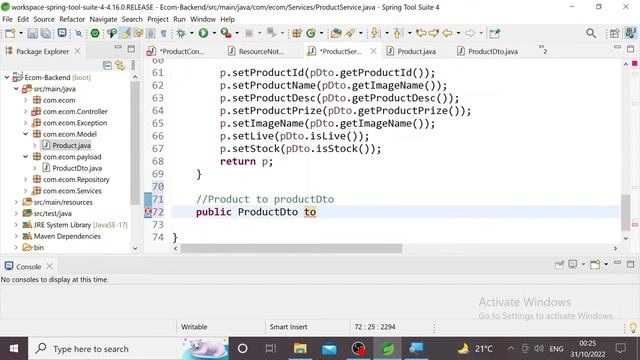This screenshot has width=640, height=360.
Task: Toggle the Mark Occurrences highlighter icon
Action: click(x=126, y=33)
